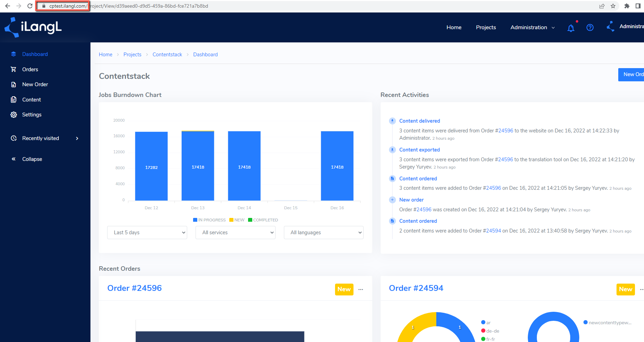
Task: Open notifications bell icon
Action: click(571, 28)
